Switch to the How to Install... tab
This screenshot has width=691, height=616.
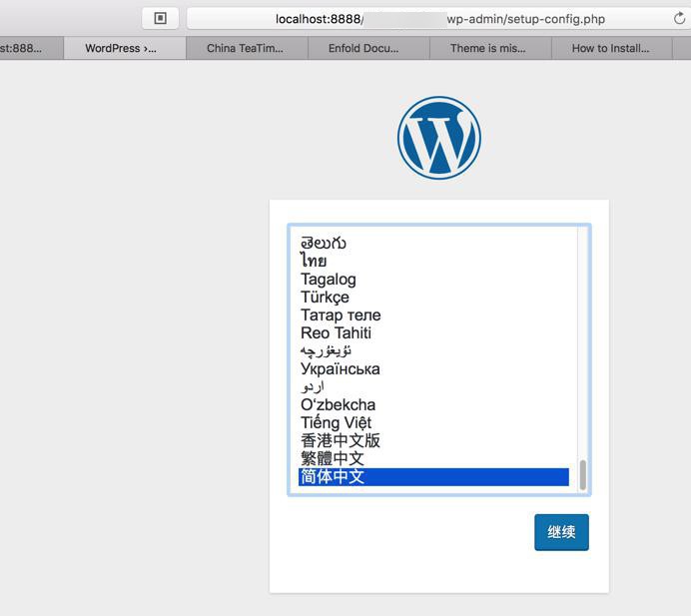pyautogui.click(x=612, y=48)
